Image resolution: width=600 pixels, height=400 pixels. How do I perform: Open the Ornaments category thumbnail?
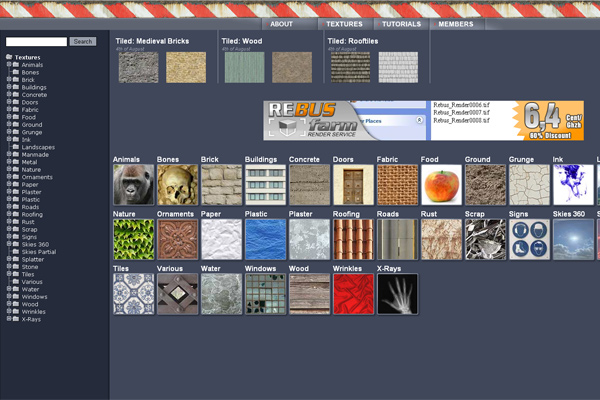click(178, 240)
